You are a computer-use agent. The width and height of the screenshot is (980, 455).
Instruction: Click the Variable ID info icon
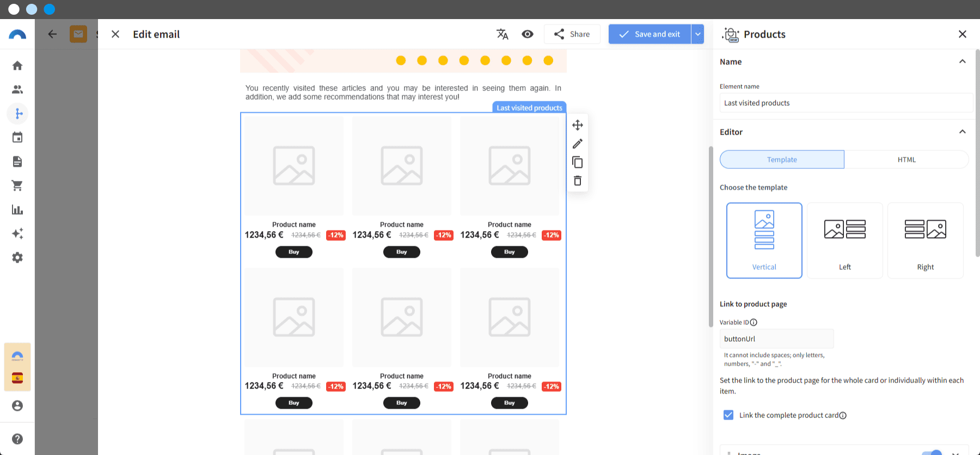coord(754,323)
